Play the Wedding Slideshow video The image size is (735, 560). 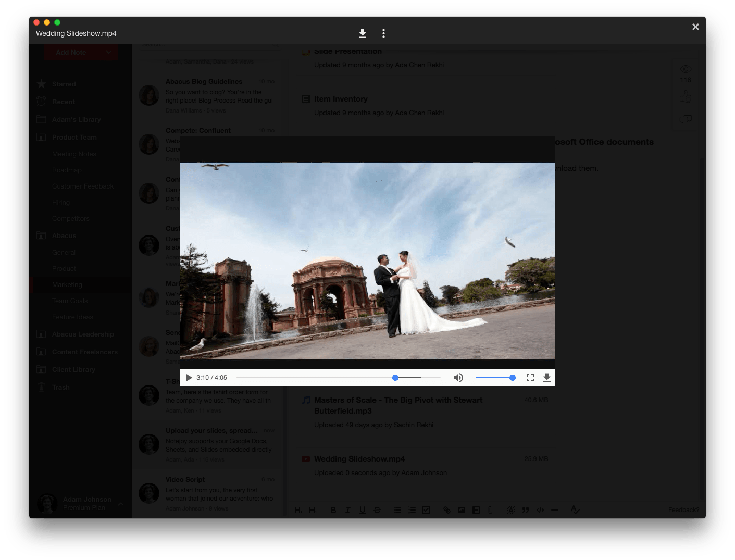[x=189, y=378]
